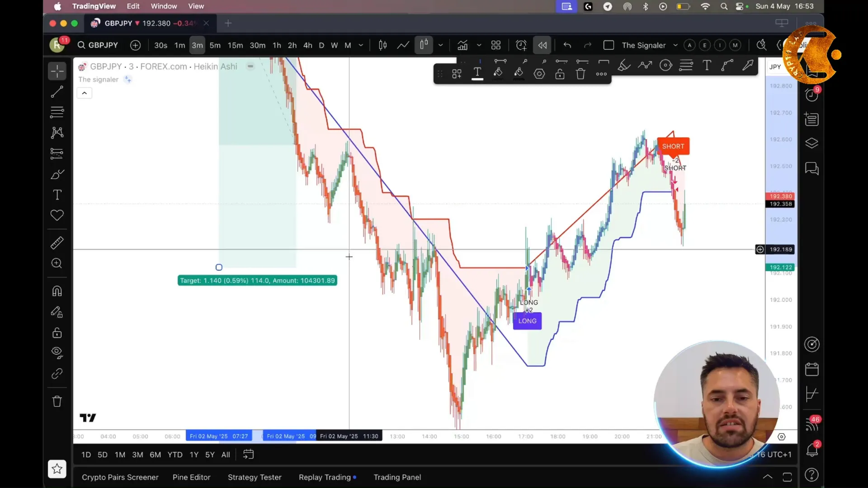The height and width of the screenshot is (488, 868).
Task: Open drawing settings hexagon icon
Action: pos(539,74)
